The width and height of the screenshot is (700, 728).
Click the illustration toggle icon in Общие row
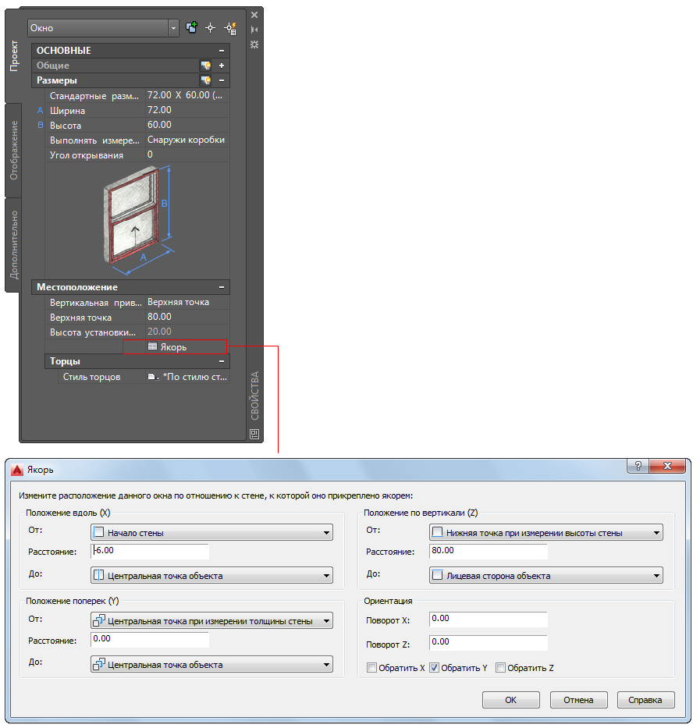click(205, 66)
